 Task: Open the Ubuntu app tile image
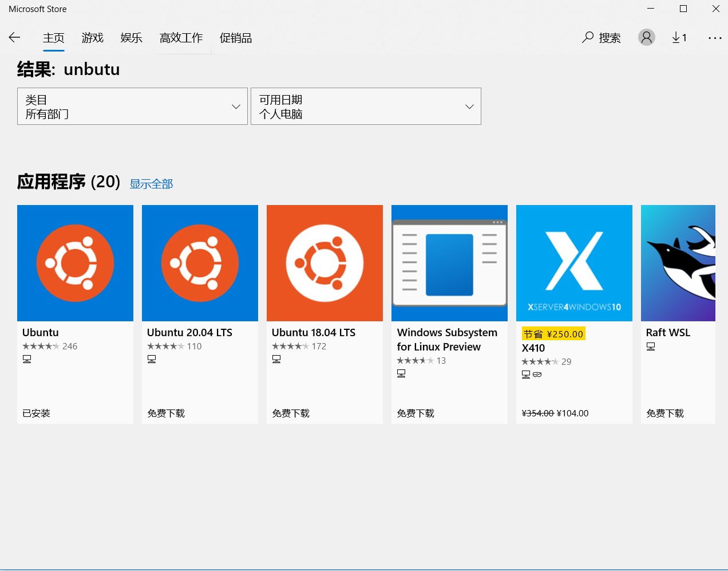pyautogui.click(x=75, y=263)
